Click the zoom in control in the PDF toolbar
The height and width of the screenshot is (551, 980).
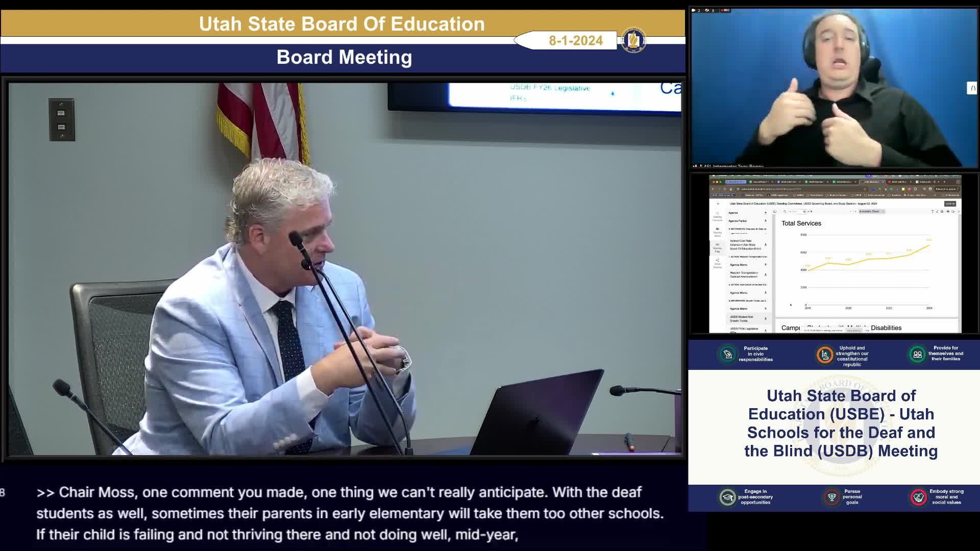855,211
